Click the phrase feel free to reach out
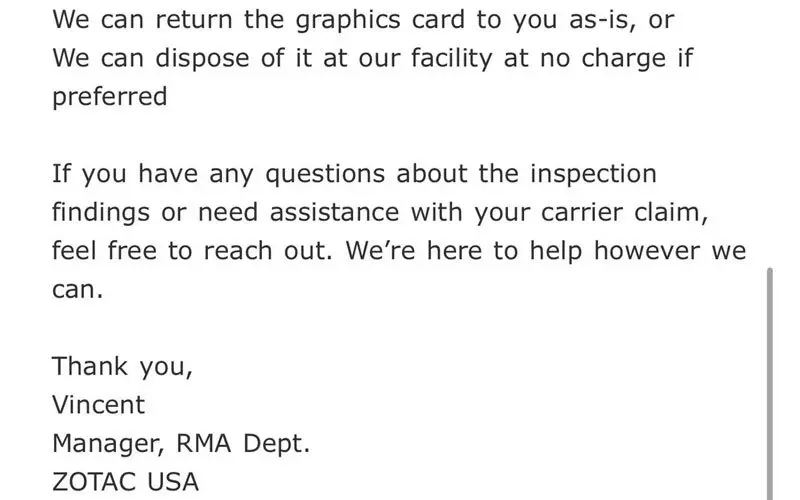Viewport: 800px width, 500px height. [190, 251]
